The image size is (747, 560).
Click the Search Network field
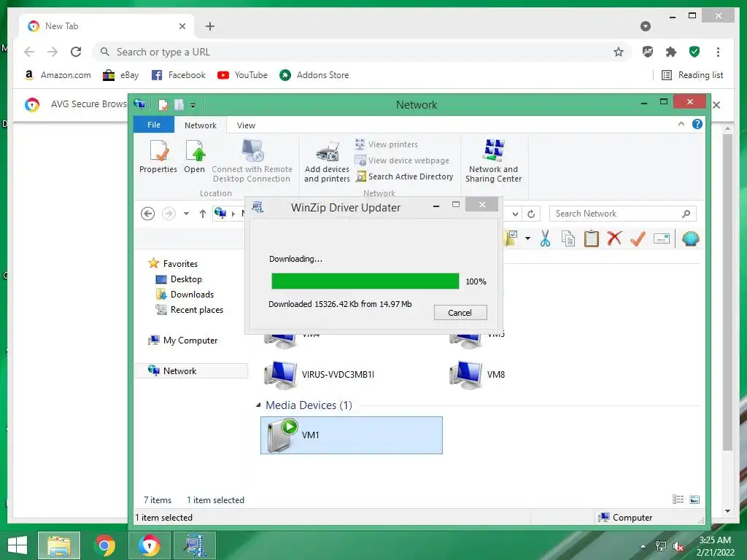click(x=623, y=214)
